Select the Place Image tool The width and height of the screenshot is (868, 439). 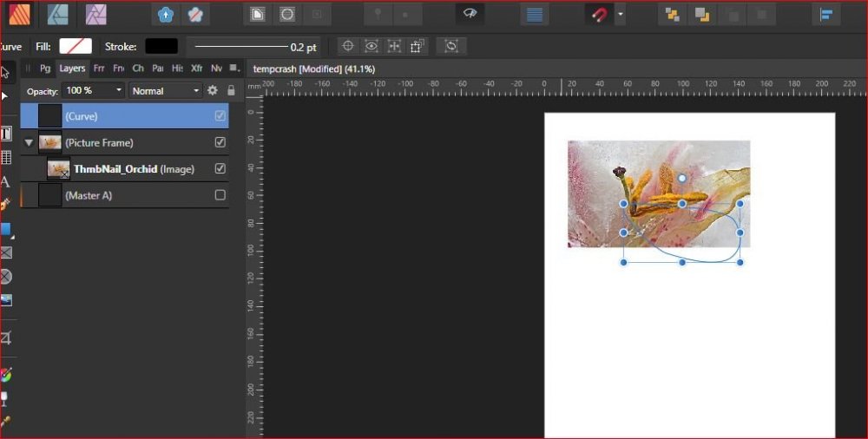pyautogui.click(x=5, y=300)
